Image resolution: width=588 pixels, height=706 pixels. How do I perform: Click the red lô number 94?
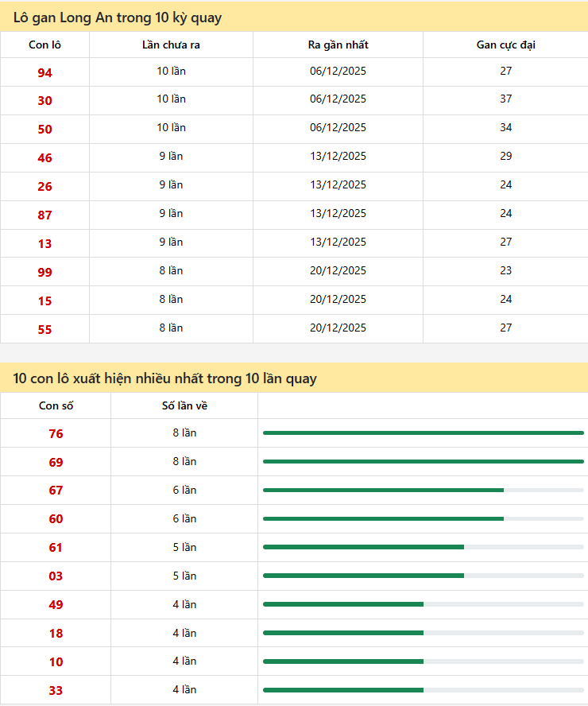(x=44, y=72)
